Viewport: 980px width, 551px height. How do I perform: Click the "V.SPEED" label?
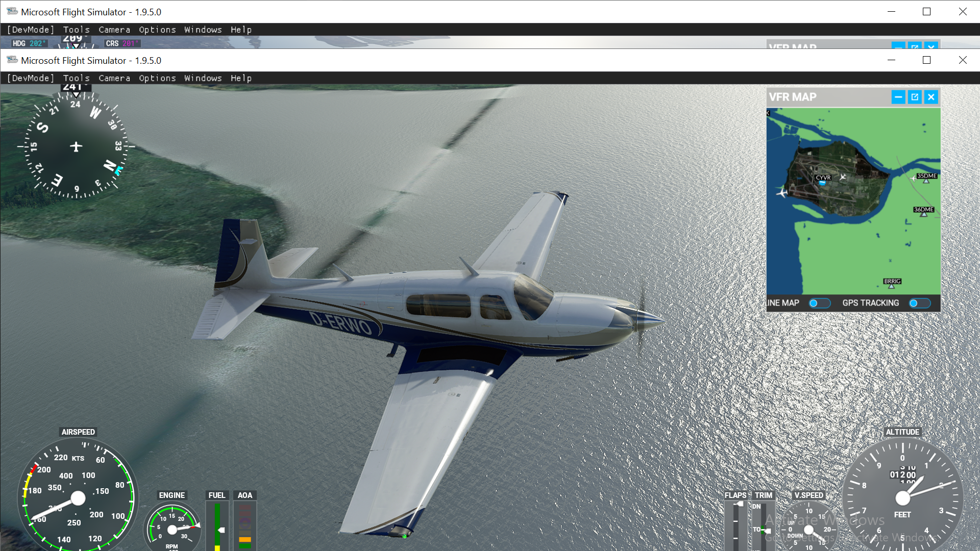click(808, 495)
